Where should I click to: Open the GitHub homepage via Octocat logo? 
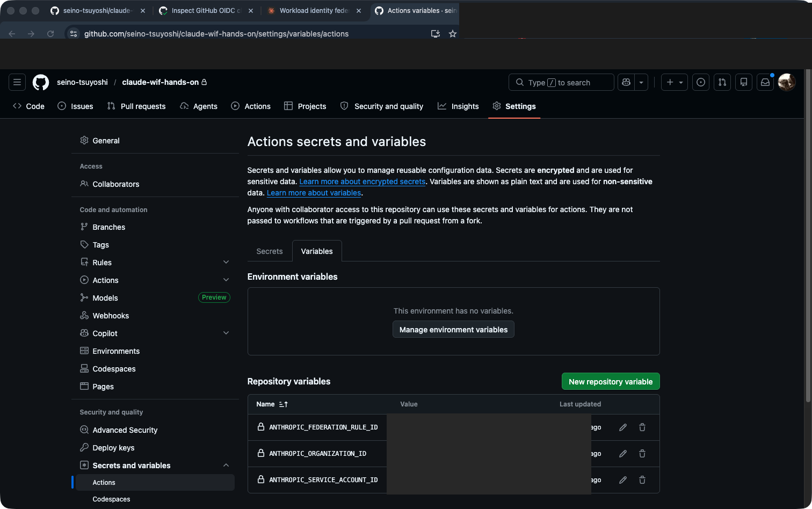click(x=41, y=82)
